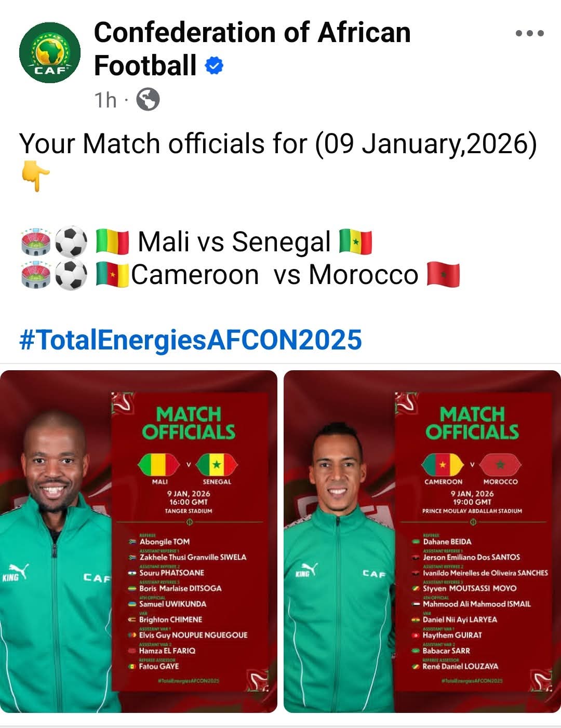This screenshot has width=561, height=728.
Task: Tap referee Abongile TOM's name in image
Action: point(165,542)
